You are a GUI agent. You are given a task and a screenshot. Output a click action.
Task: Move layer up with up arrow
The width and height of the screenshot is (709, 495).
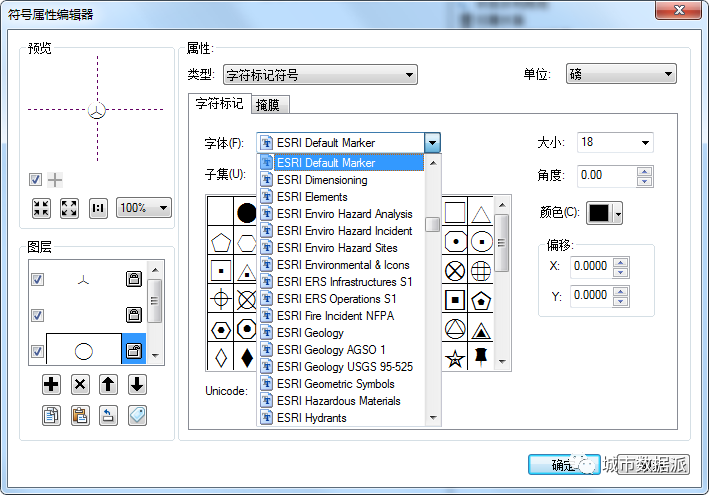tap(108, 385)
